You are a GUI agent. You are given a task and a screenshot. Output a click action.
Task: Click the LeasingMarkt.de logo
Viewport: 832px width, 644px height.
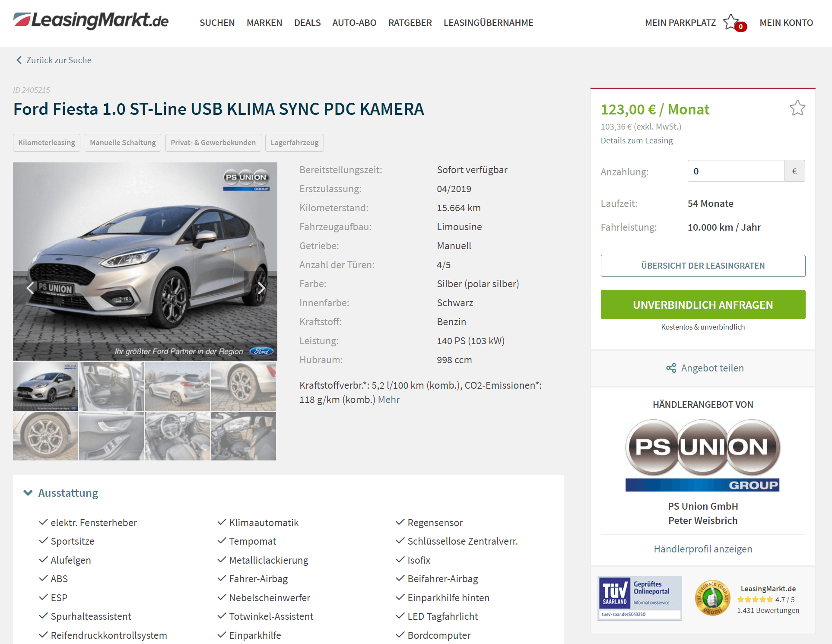click(91, 21)
